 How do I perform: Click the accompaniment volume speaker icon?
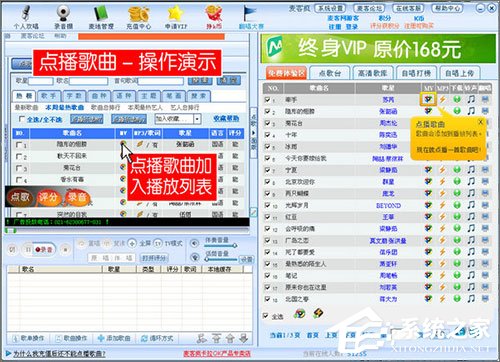tap(194, 243)
